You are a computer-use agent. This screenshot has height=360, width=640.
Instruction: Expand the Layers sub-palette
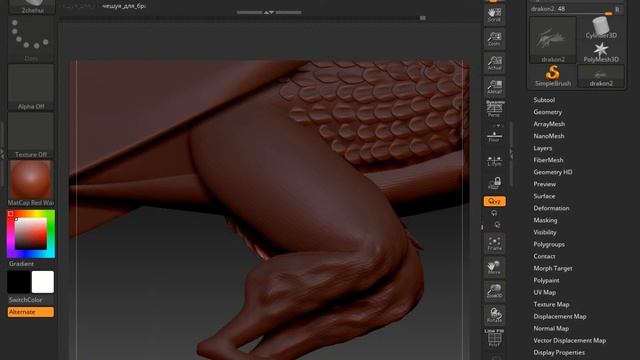[543, 148]
